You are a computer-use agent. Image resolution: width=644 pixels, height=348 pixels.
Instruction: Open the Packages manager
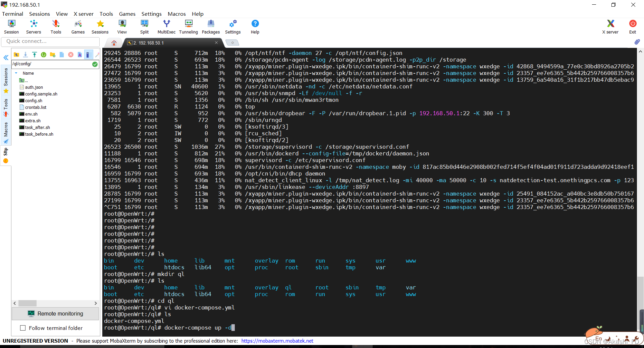(x=211, y=26)
